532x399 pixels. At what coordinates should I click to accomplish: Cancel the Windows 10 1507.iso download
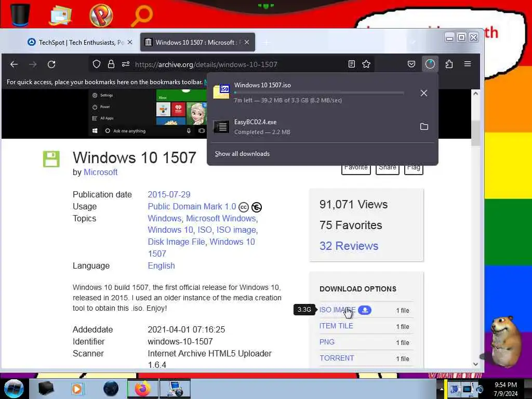424,93
